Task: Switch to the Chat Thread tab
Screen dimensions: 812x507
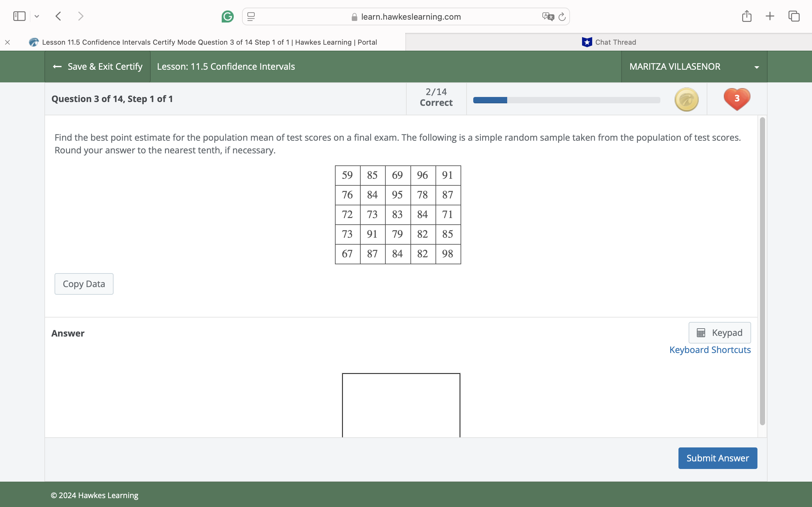Action: tap(609, 42)
